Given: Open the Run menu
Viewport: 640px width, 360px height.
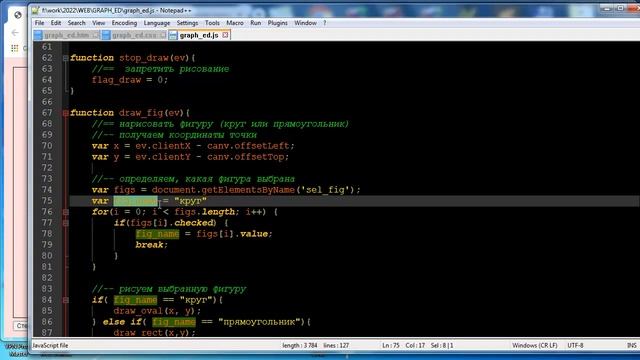Looking at the screenshot, I should click(256, 23).
